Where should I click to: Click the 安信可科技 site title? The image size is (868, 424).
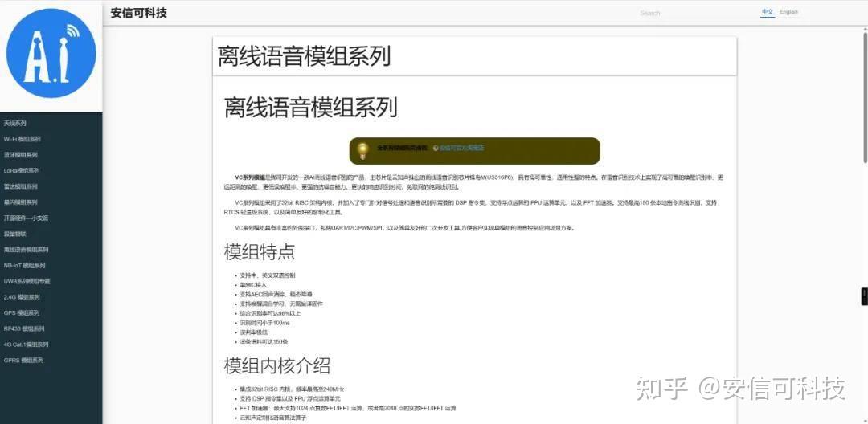[138, 13]
